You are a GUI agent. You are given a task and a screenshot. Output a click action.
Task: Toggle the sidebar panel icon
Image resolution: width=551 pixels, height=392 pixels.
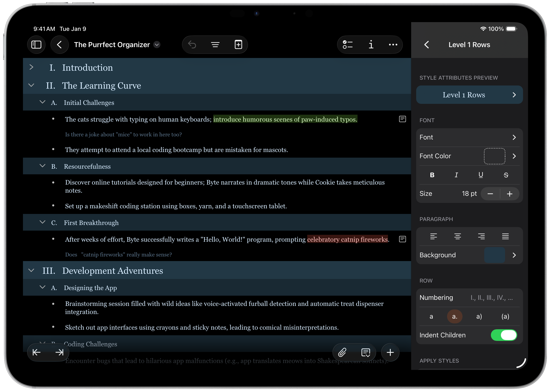pyautogui.click(x=36, y=45)
